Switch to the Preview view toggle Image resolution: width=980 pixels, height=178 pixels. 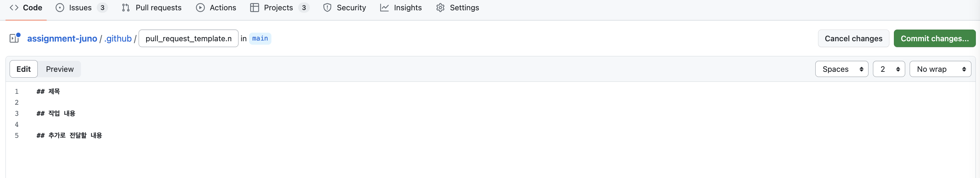click(x=60, y=69)
